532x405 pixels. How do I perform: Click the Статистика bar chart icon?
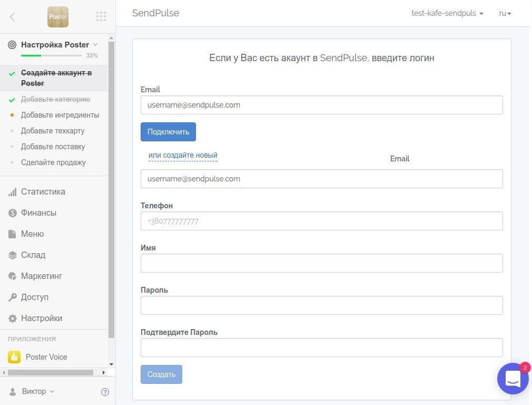pos(13,192)
